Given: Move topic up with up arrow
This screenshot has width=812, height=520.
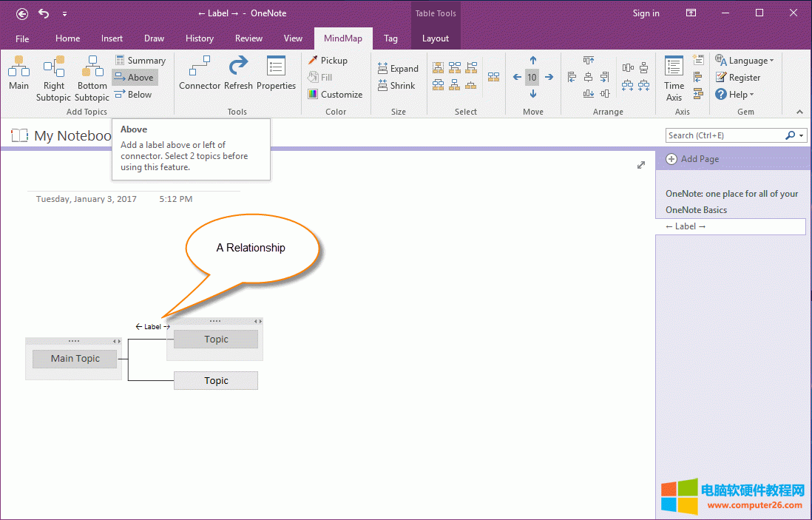Looking at the screenshot, I should click(x=532, y=61).
